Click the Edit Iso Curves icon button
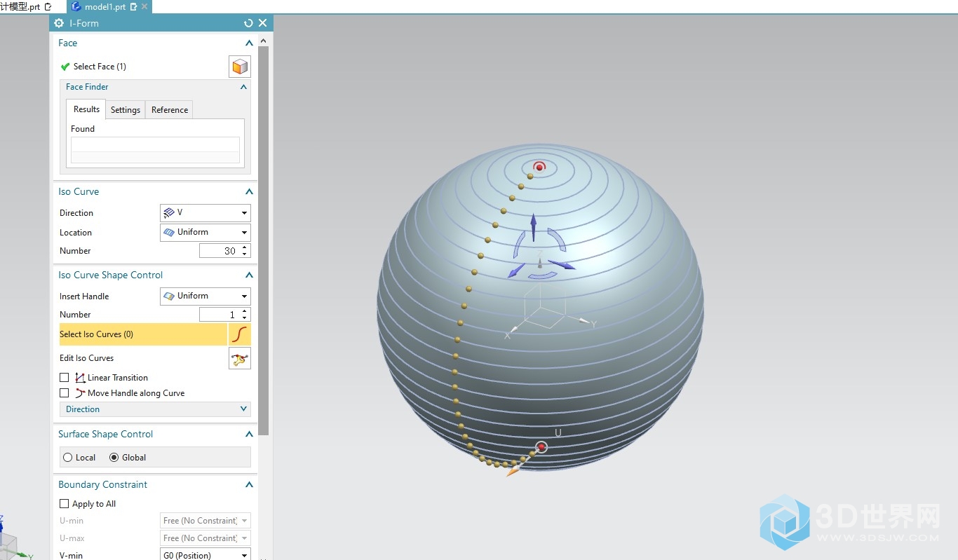 pos(240,358)
